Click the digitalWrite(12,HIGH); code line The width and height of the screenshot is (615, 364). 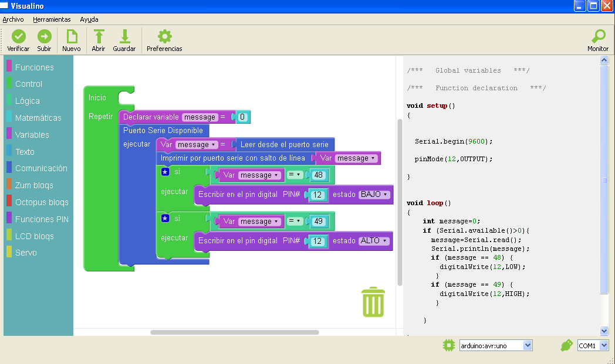tap(484, 294)
